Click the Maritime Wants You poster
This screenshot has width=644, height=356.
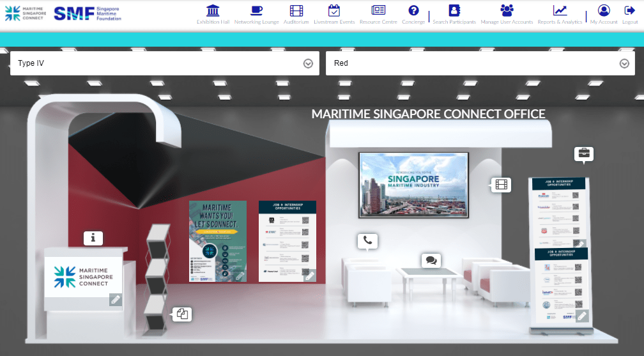[x=218, y=242]
